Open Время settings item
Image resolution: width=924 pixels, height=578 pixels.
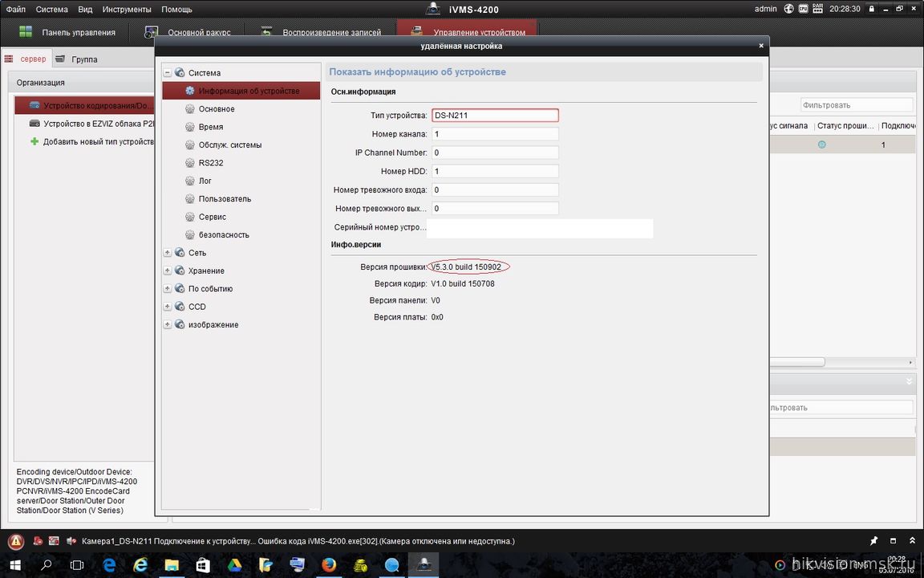(x=210, y=127)
